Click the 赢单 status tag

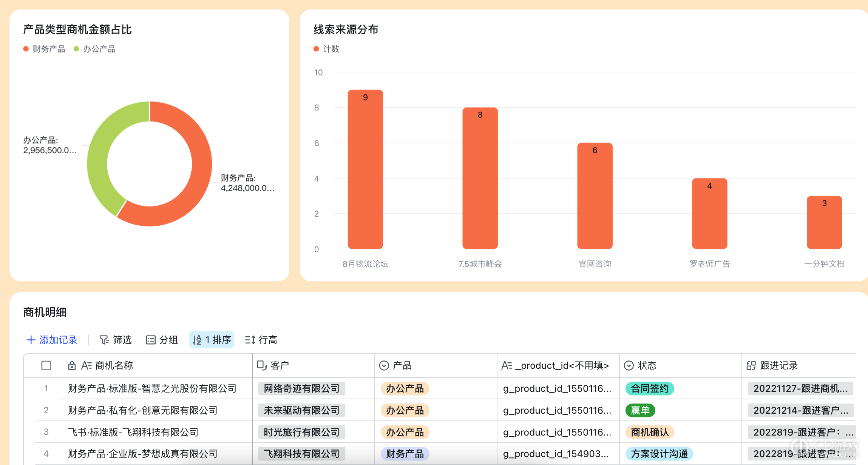click(640, 411)
